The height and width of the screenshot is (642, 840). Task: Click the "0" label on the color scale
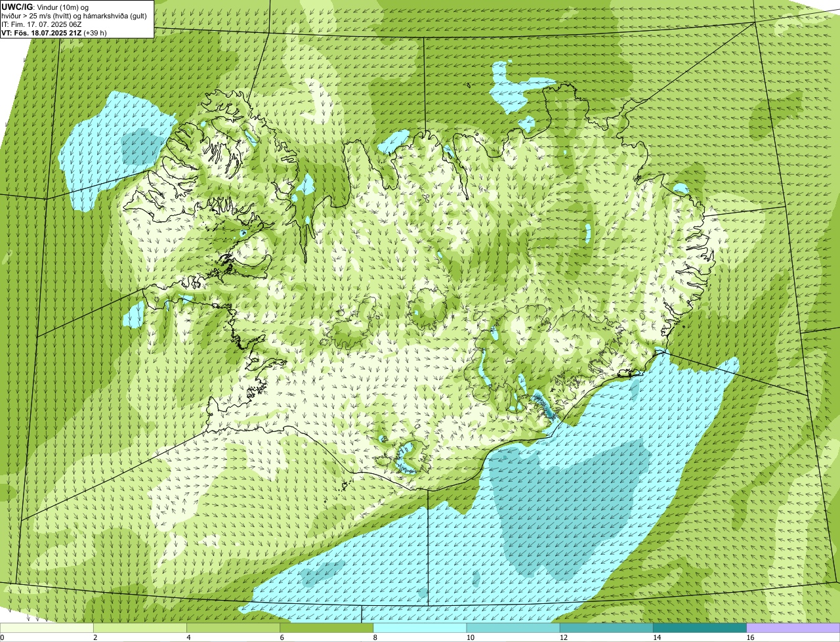coord(3,637)
